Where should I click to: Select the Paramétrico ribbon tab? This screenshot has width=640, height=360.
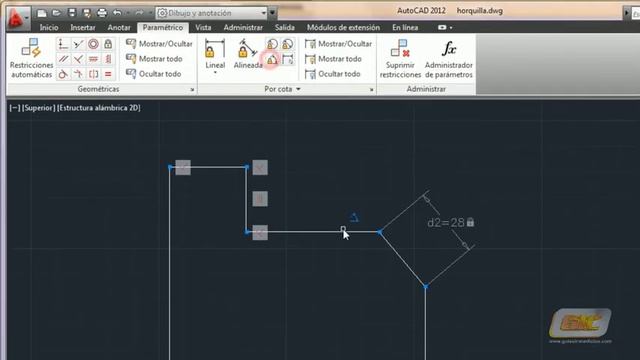tap(162, 27)
